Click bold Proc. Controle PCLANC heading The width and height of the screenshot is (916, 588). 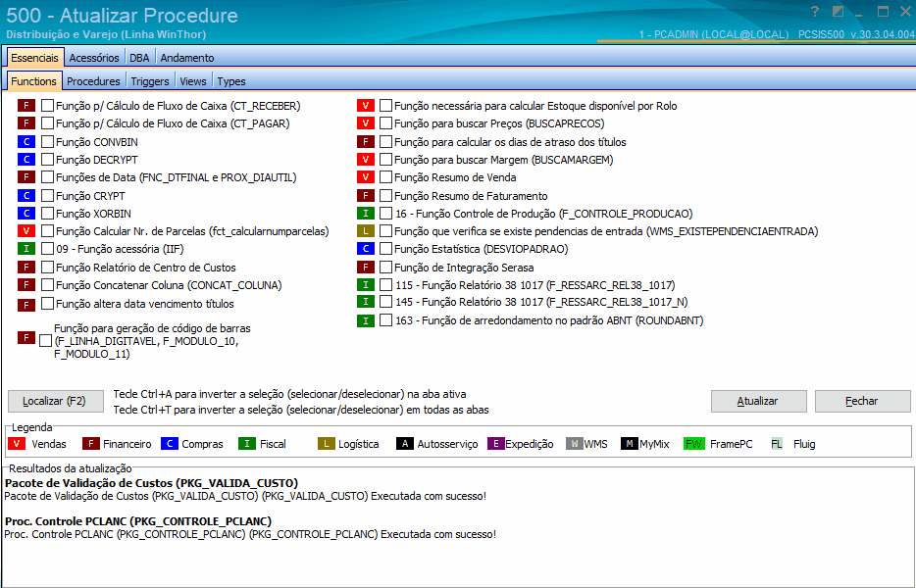tap(138, 520)
